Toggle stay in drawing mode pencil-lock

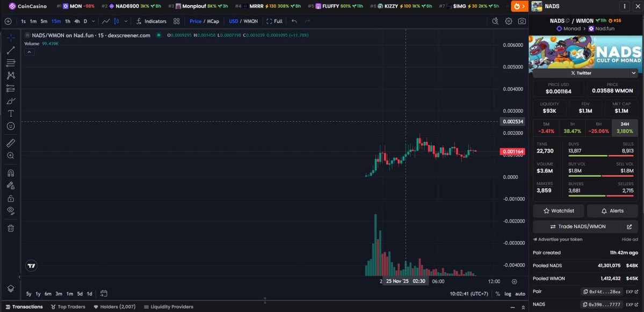coord(11,186)
